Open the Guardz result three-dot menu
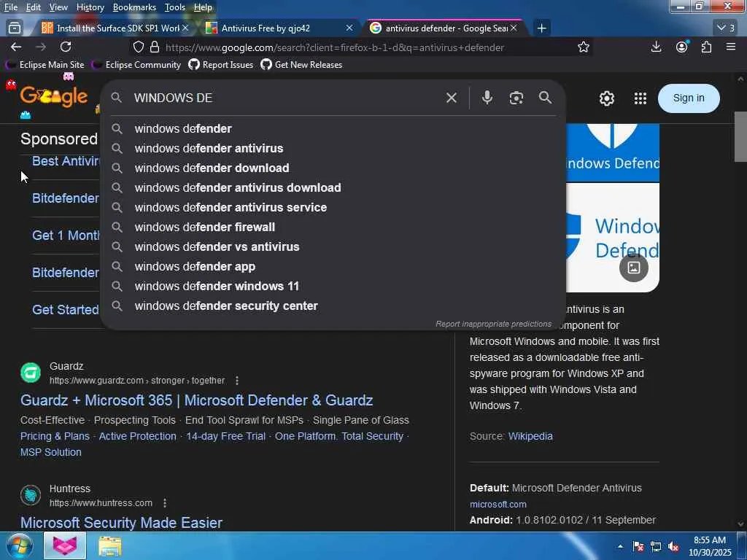747x560 pixels. (x=237, y=381)
